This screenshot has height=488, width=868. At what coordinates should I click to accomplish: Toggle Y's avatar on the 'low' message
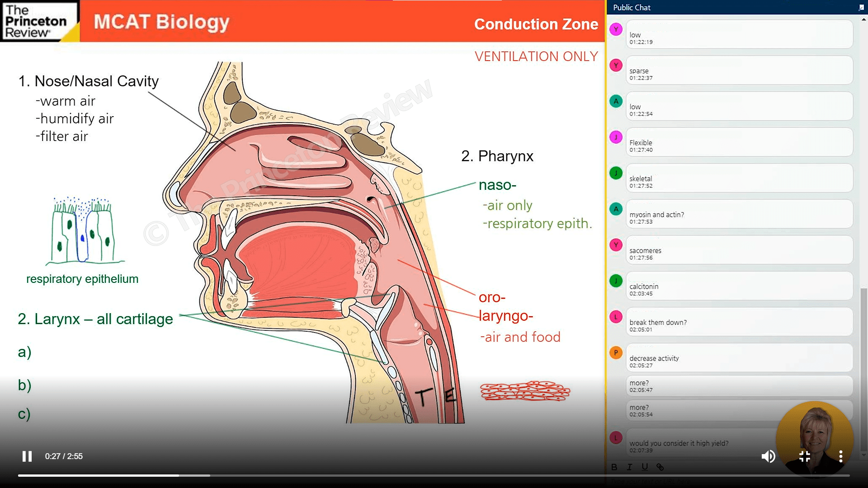coord(615,29)
